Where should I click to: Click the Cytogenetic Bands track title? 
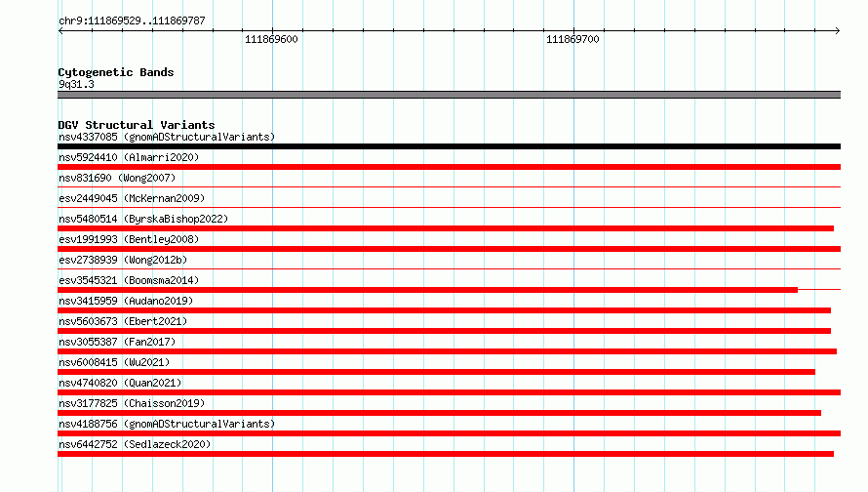click(x=116, y=72)
